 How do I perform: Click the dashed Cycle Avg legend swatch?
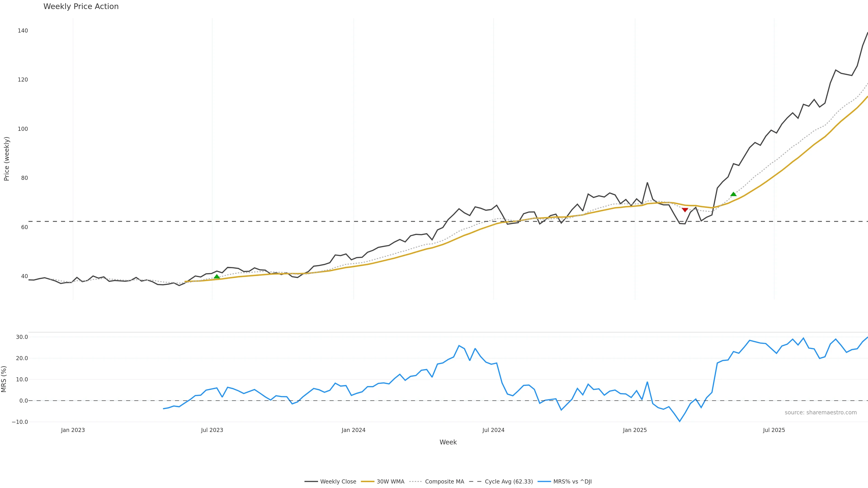[475, 482]
